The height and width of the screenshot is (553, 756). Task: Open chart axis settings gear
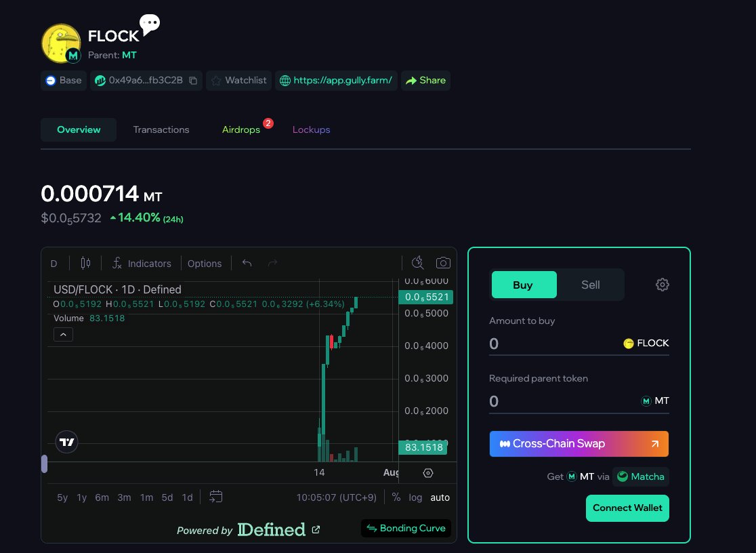tap(427, 473)
